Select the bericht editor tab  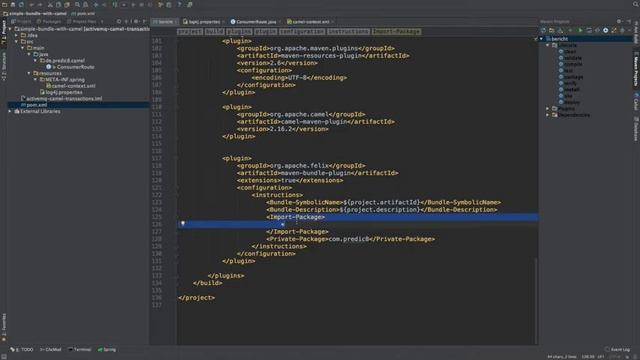[x=163, y=22]
